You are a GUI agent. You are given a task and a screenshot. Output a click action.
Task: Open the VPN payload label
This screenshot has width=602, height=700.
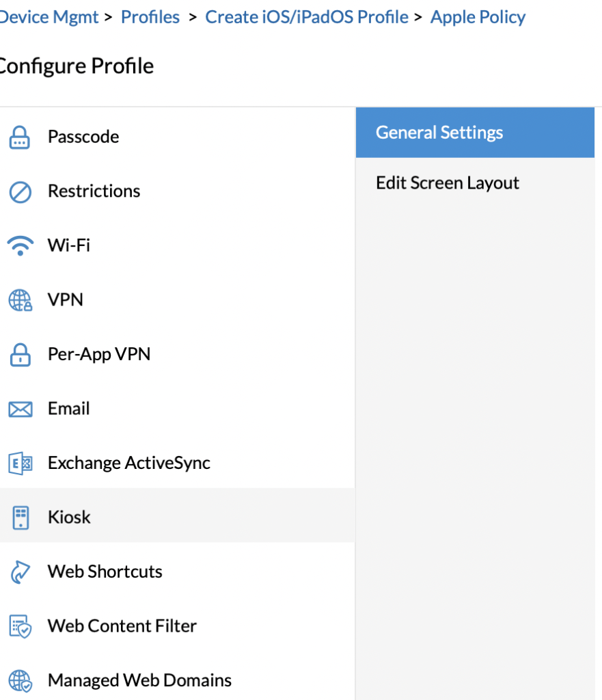pos(65,299)
